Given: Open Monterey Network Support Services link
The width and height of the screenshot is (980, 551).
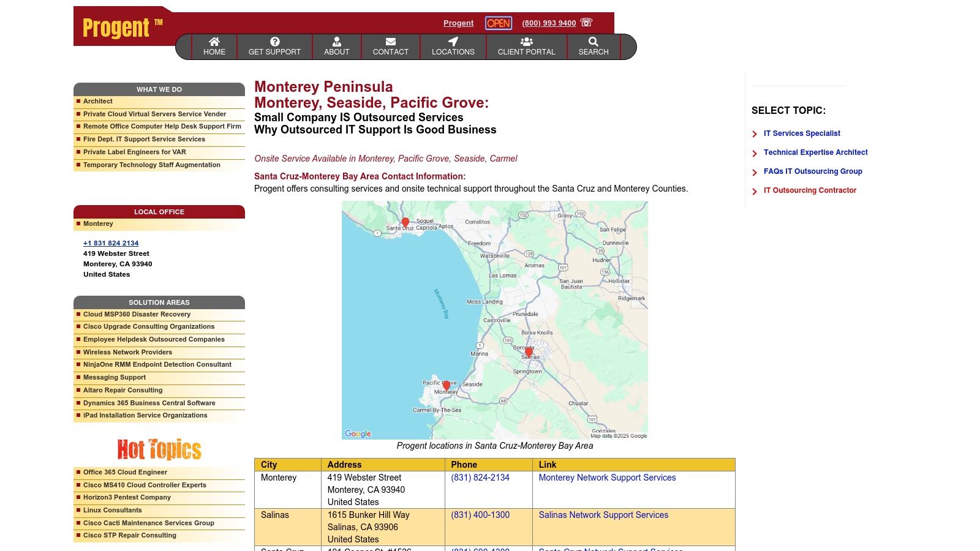Looking at the screenshot, I should coord(607,478).
